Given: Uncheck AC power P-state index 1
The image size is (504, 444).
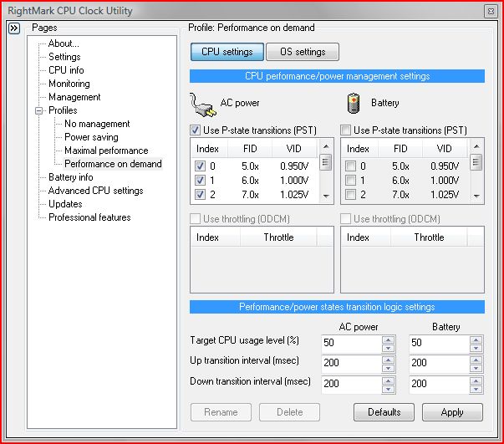Looking at the screenshot, I should click(x=200, y=181).
